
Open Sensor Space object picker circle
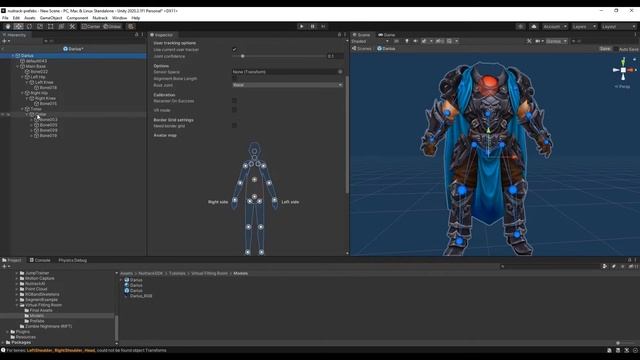pos(340,72)
